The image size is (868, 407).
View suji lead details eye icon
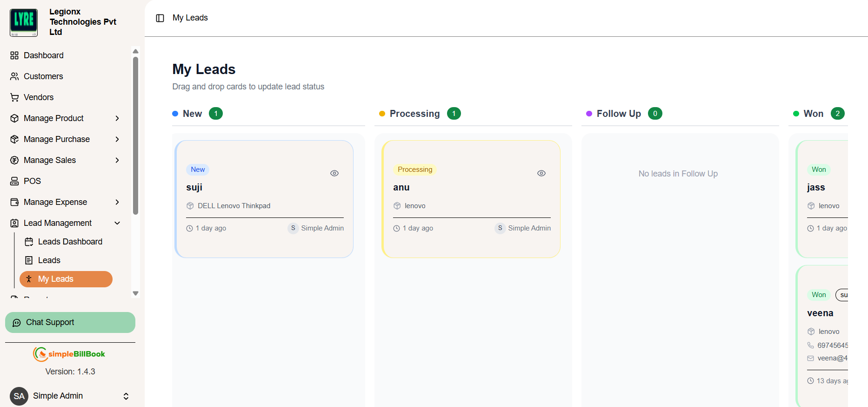click(x=334, y=173)
